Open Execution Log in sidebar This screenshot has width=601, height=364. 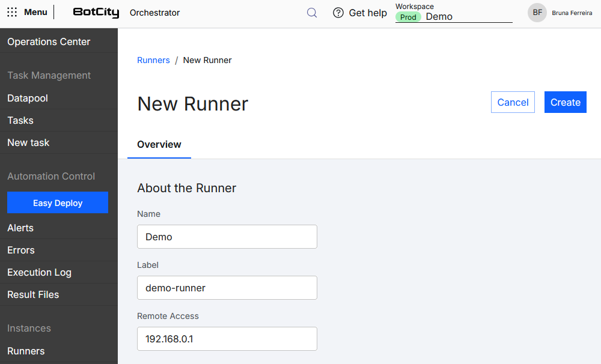(x=59, y=273)
